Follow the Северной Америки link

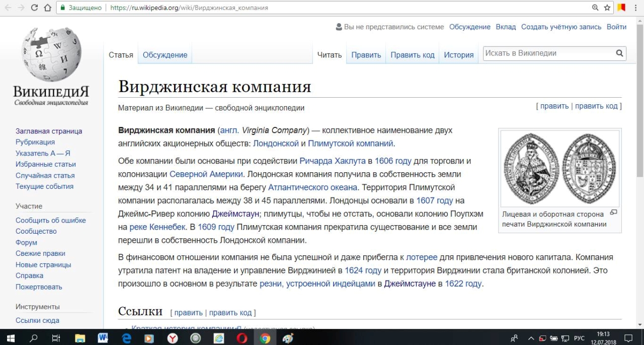(206, 174)
